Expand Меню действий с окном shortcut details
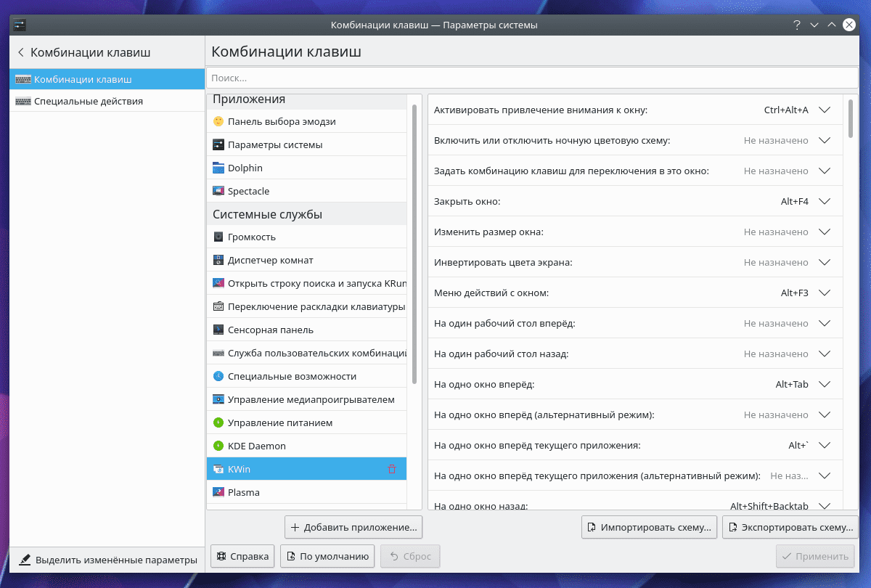 point(824,293)
